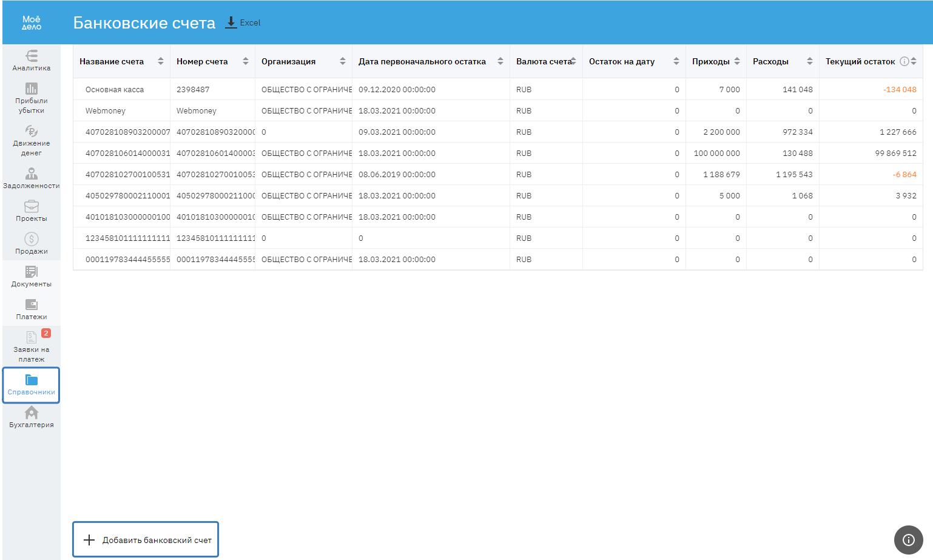Screen dimensions: 933x560
Task: Go to Движение денег section
Action: [32, 132]
